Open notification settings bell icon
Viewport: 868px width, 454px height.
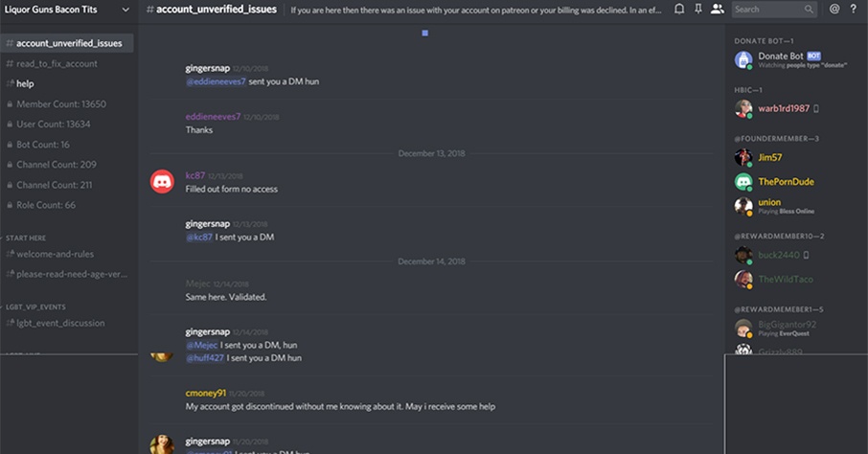[x=679, y=10]
